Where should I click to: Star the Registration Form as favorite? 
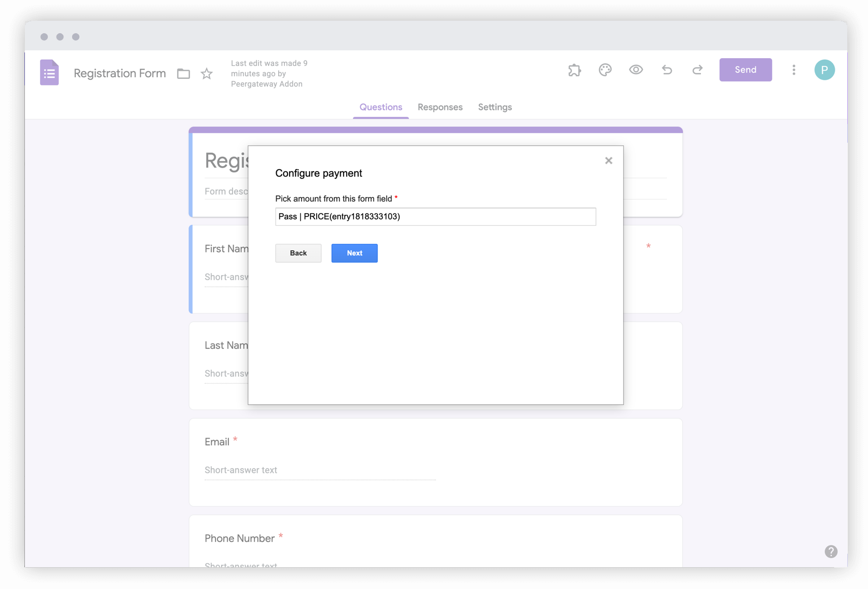206,73
